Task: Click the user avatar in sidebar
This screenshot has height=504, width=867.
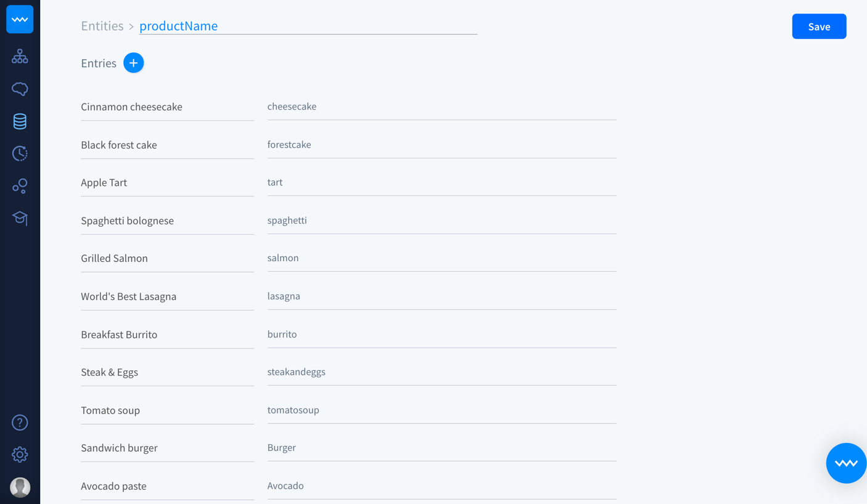Action: 20,487
